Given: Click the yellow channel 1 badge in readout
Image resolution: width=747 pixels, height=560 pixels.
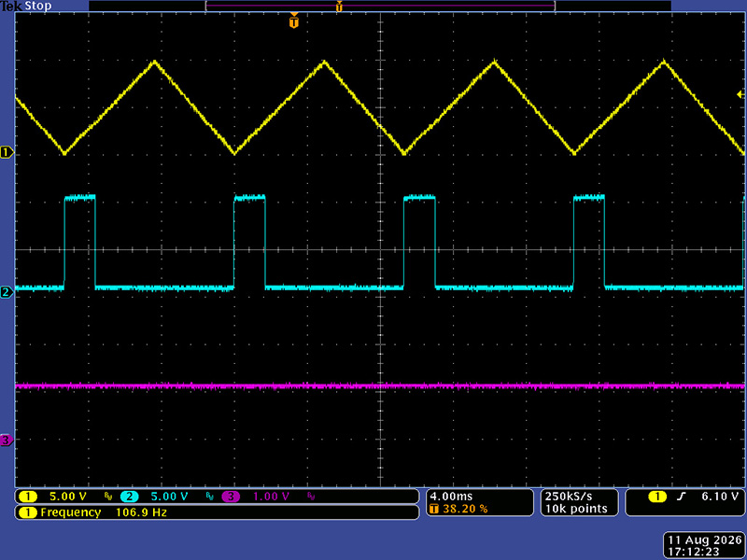Looking at the screenshot, I should click(28, 497).
